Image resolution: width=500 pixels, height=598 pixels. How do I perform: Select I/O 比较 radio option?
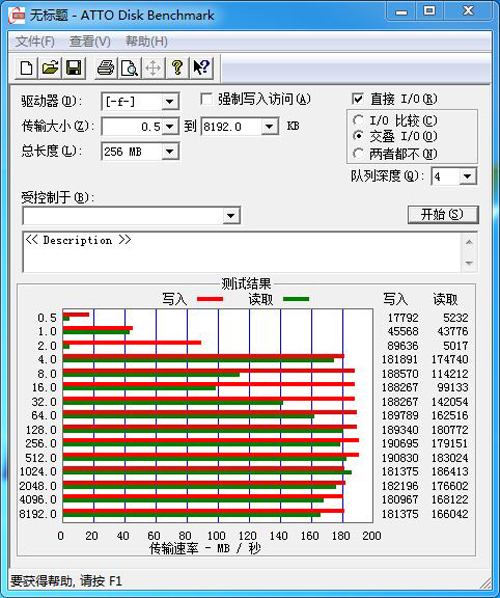358,121
